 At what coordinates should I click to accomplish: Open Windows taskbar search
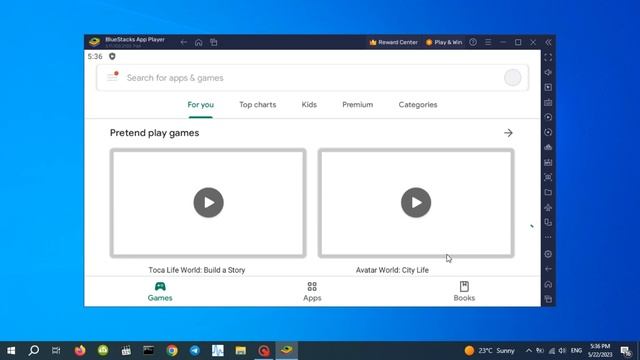point(34,351)
